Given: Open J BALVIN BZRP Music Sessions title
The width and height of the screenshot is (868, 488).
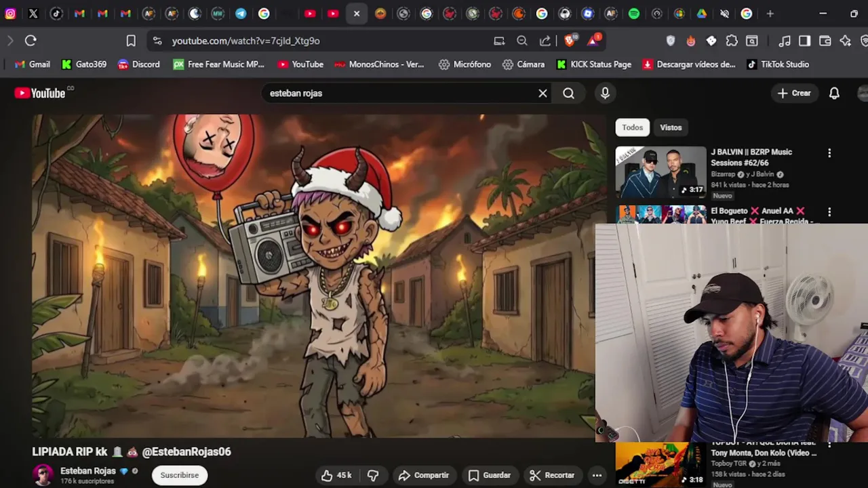Looking at the screenshot, I should 751,157.
